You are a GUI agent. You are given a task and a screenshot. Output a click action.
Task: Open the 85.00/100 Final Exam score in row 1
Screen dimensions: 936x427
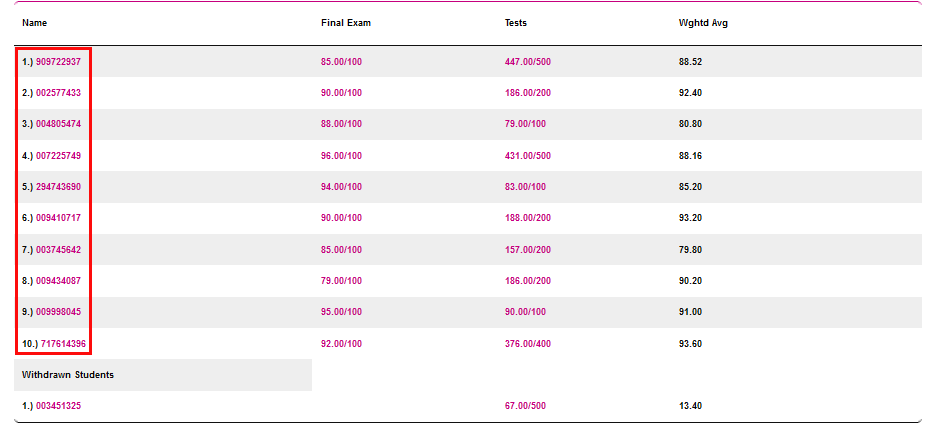341,62
